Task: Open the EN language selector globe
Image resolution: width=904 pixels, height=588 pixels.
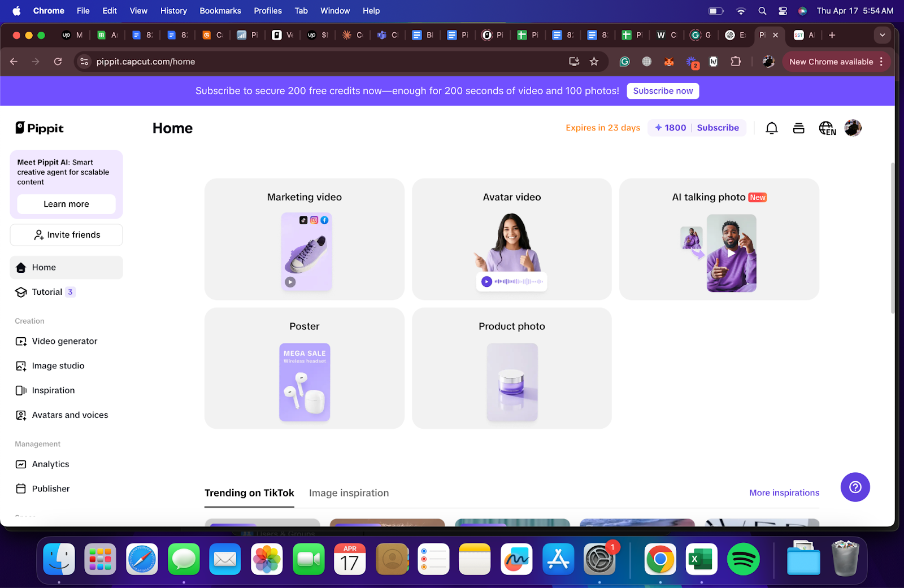Action: point(827,128)
